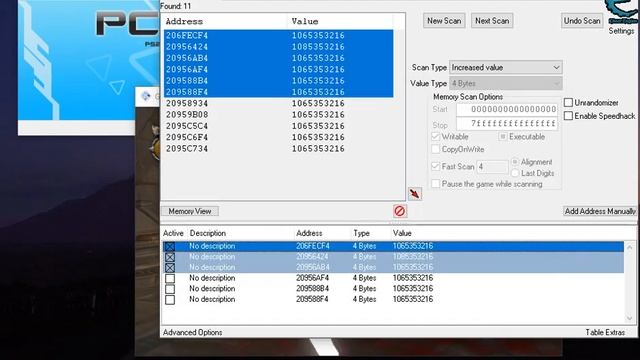Viewport: 640px width, 360px height.
Task: Toggle Fast Scan checkbox
Action: click(x=436, y=166)
